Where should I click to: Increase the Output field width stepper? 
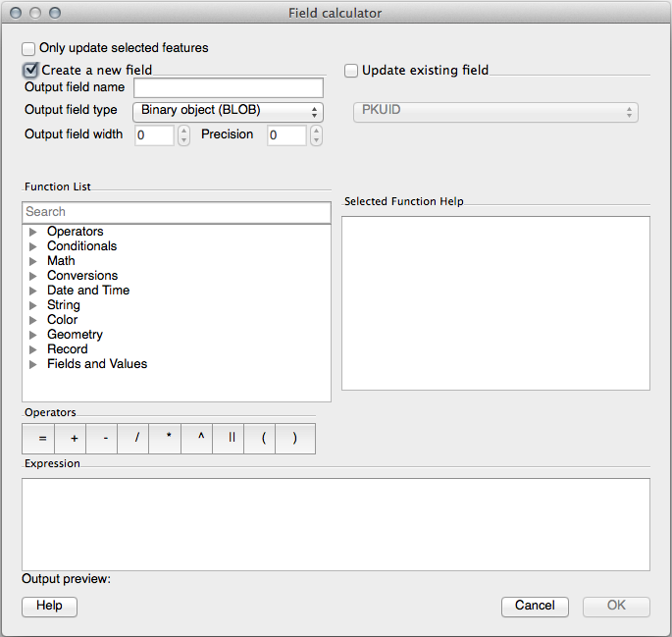[183, 131]
